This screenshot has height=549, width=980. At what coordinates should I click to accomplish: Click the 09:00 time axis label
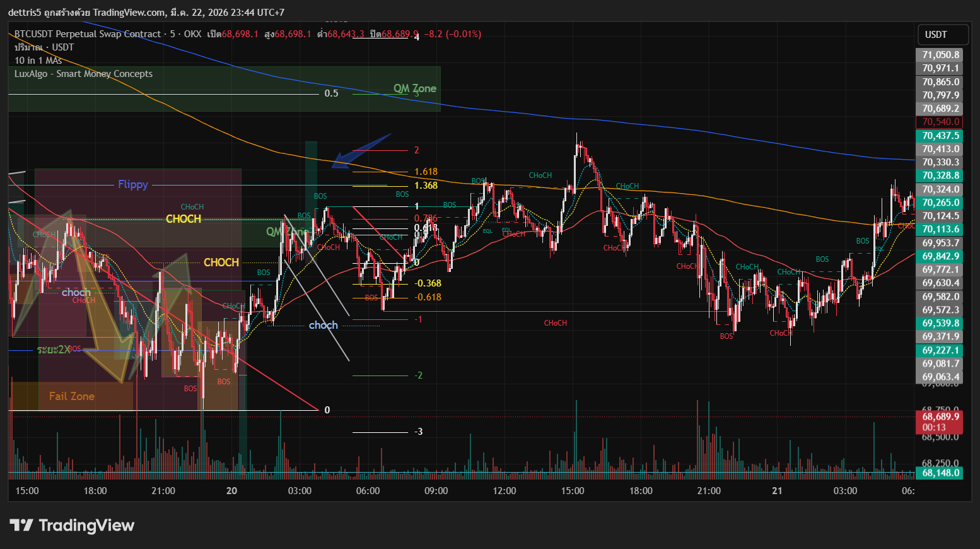coord(436,491)
